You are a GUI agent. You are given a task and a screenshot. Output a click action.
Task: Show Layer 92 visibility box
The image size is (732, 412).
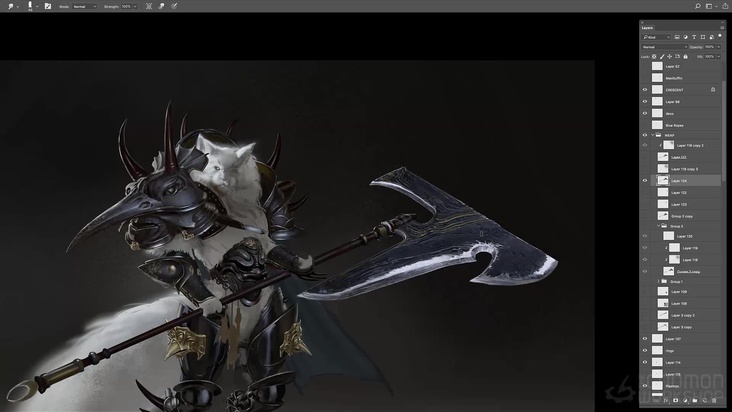tap(645, 66)
